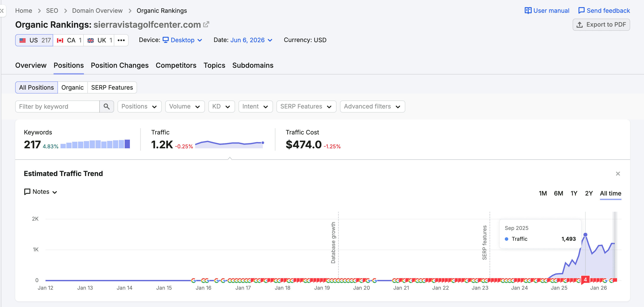Expand the SERP Features filter dropdown
The height and width of the screenshot is (307, 644).
(x=306, y=107)
